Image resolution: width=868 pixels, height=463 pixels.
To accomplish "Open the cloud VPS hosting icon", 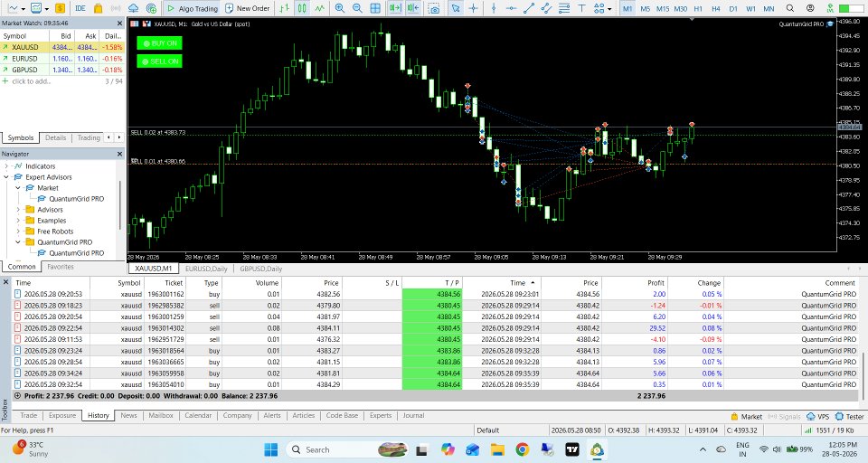I will pos(133,8).
